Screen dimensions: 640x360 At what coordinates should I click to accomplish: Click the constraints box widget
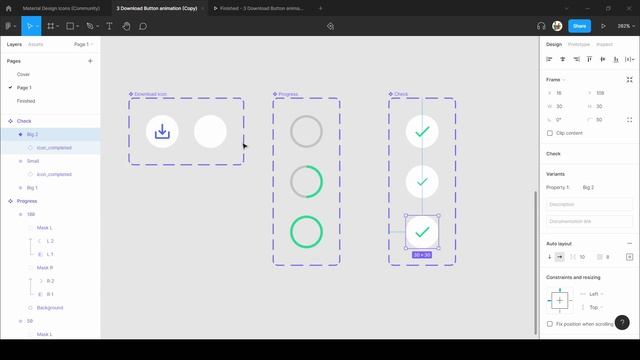coord(560,301)
